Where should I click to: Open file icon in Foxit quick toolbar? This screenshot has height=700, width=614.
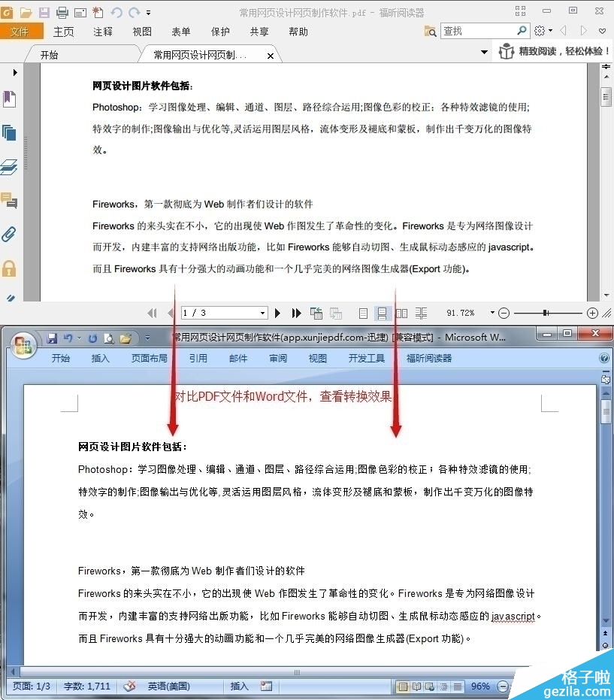tap(26, 12)
